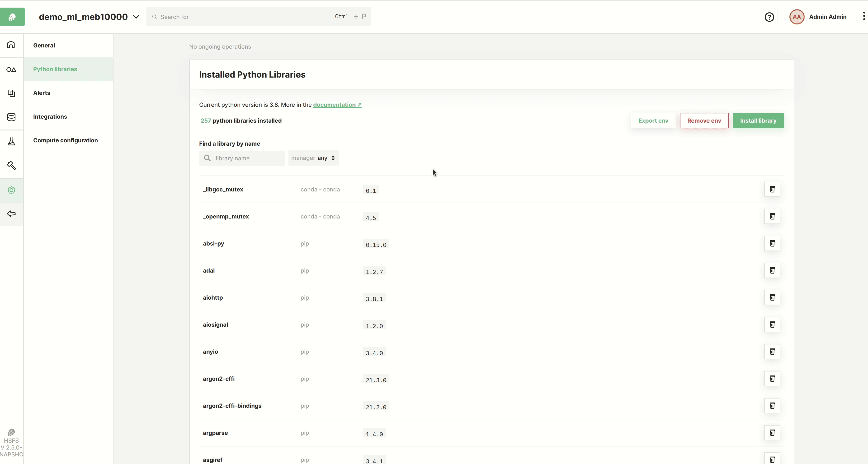
Task: Open the home icon in sidebar
Action: click(11, 45)
